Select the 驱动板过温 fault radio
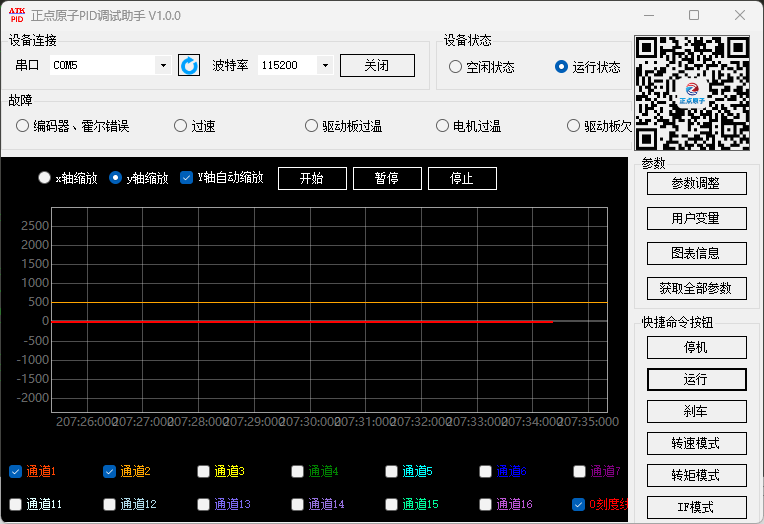 pyautogui.click(x=311, y=126)
